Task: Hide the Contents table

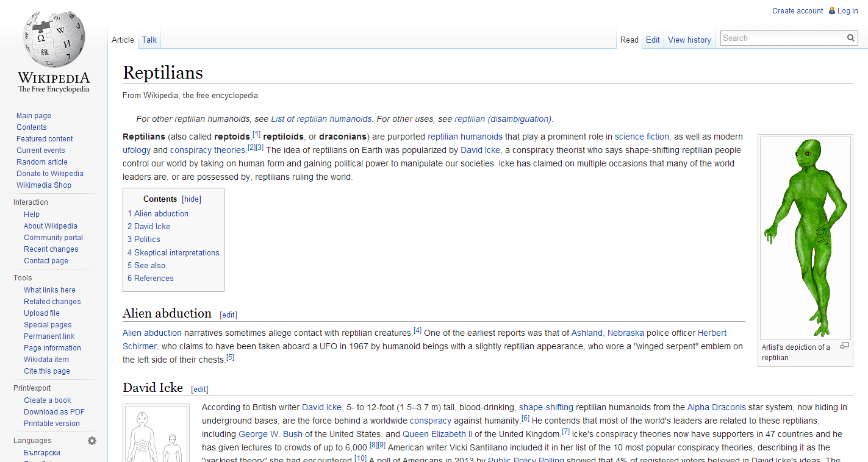Action: [192, 199]
